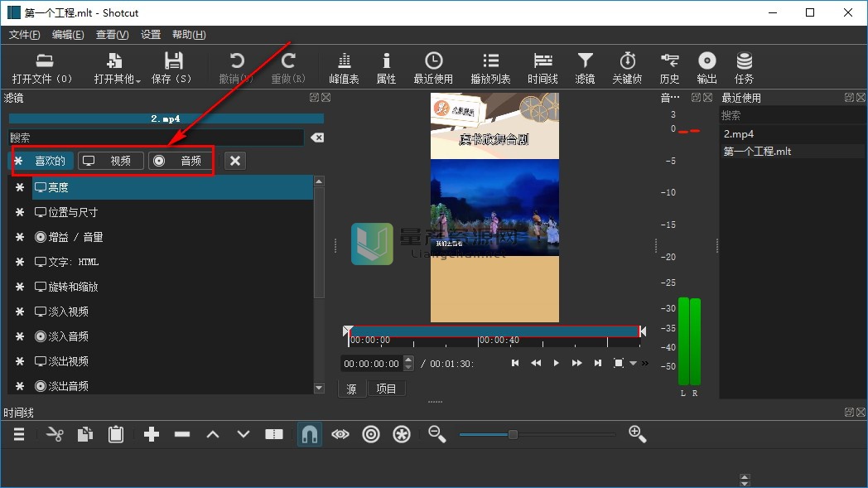Open the timeline hamburger menu
The image size is (868, 488).
pyautogui.click(x=19, y=434)
